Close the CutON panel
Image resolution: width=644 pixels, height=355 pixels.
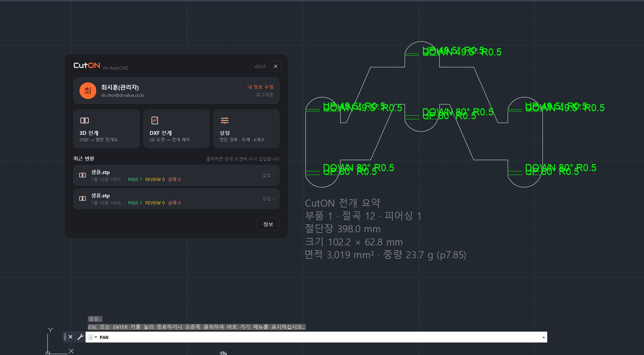pyautogui.click(x=276, y=66)
